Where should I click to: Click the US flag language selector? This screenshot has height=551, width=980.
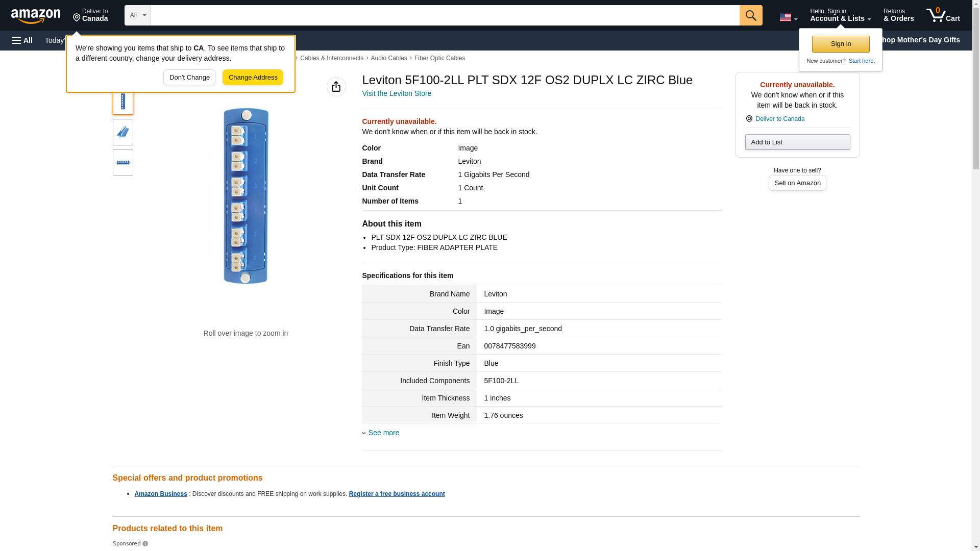tap(788, 17)
